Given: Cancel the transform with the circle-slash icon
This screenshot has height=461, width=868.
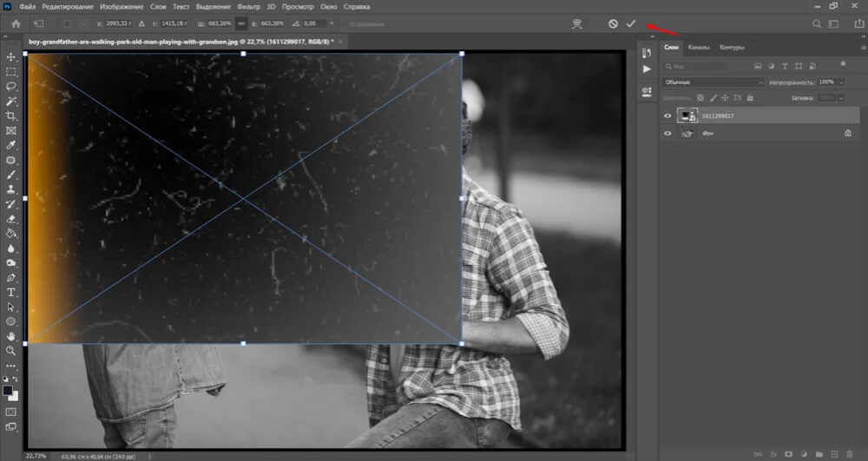Looking at the screenshot, I should coord(613,24).
